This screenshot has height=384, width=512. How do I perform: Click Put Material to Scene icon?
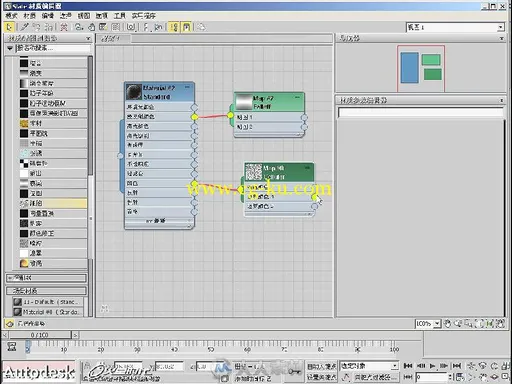37,27
